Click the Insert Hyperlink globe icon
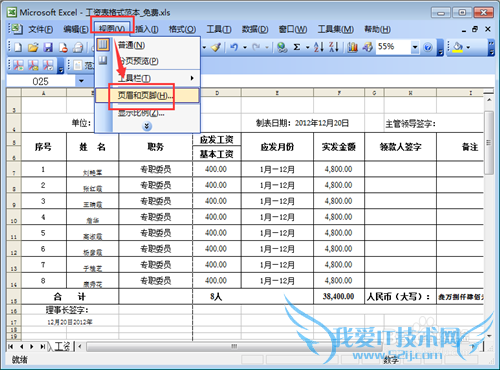This screenshot has width=500, height=370. 282,47
